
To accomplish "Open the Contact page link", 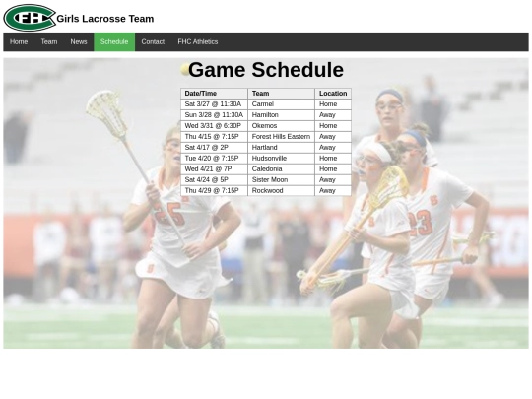I will (x=153, y=42).
